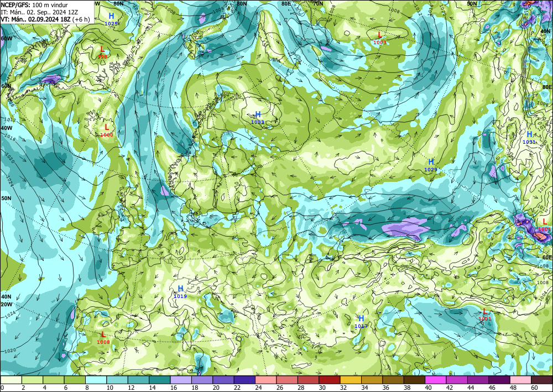Pick the purple swatch between 18 and 20

(x=202, y=380)
